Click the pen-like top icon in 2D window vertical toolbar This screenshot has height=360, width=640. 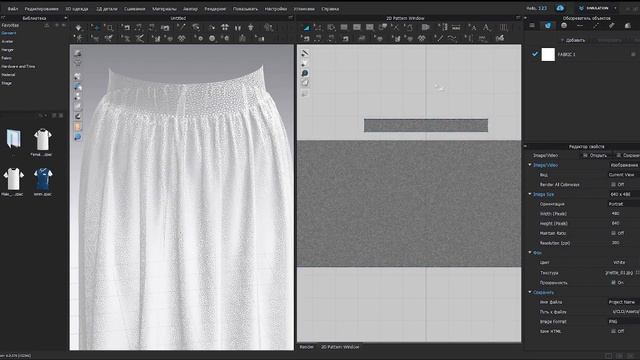304,53
